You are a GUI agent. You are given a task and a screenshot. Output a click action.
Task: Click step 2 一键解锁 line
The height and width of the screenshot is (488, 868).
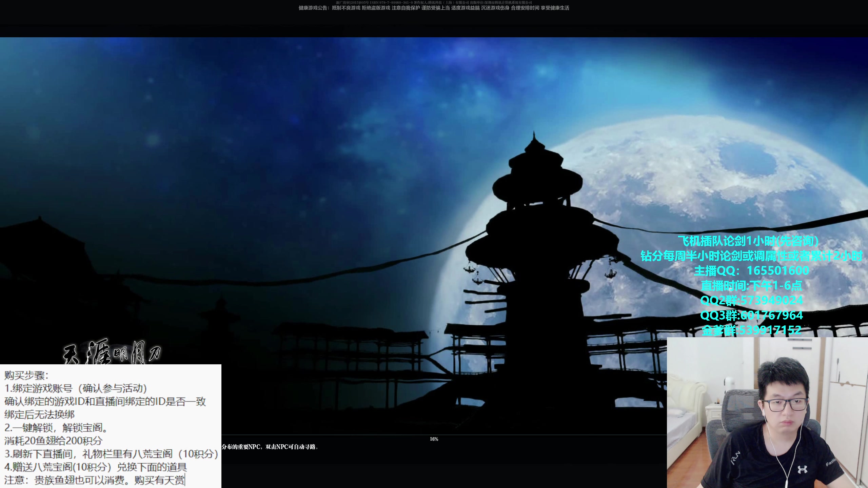[56, 428]
